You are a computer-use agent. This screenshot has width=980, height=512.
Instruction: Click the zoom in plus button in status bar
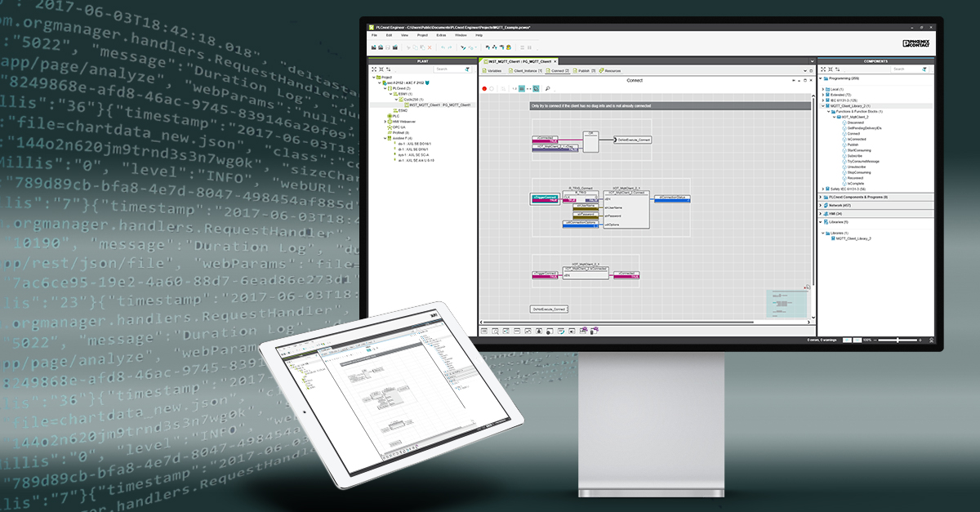click(920, 340)
